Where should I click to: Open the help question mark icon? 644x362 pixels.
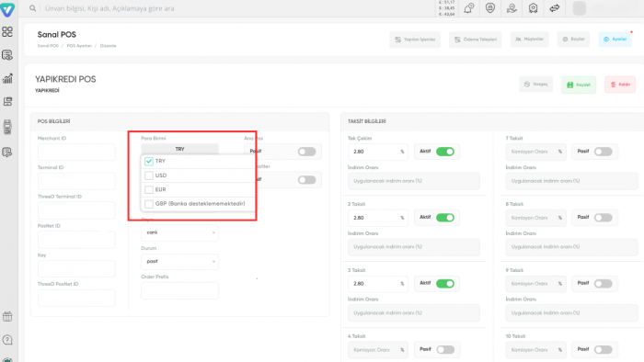pyautogui.click(x=7, y=340)
